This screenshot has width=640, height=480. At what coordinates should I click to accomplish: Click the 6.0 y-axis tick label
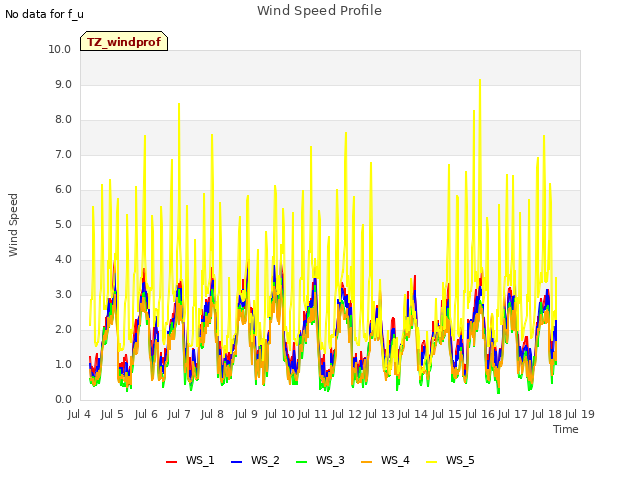tap(63, 189)
